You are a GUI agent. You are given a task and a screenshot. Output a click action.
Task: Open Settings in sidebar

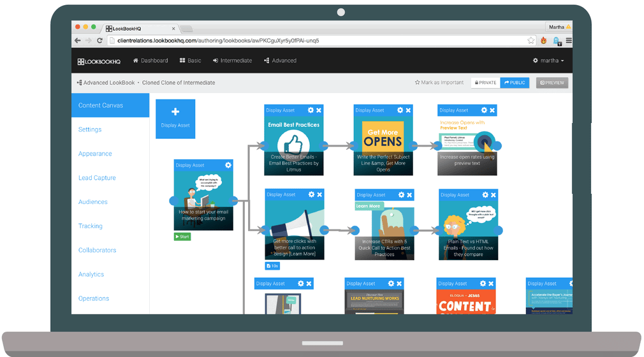click(x=90, y=129)
